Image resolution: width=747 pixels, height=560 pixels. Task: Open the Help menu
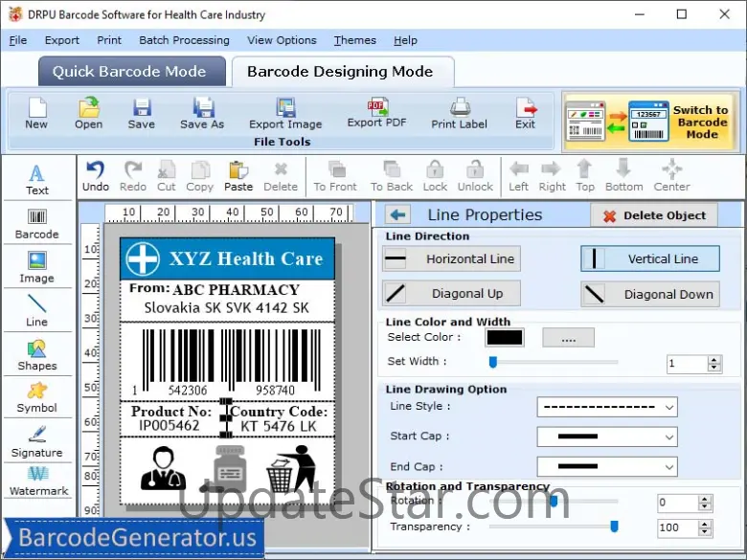click(405, 40)
